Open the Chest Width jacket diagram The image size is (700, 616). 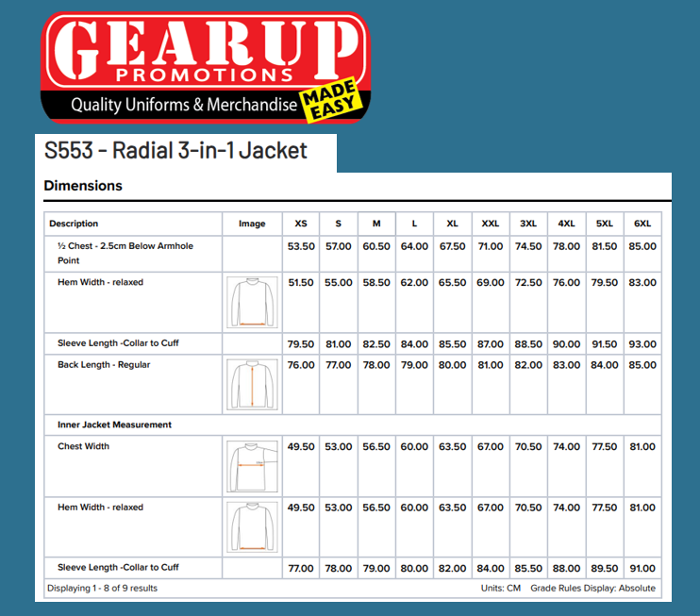[x=253, y=465]
